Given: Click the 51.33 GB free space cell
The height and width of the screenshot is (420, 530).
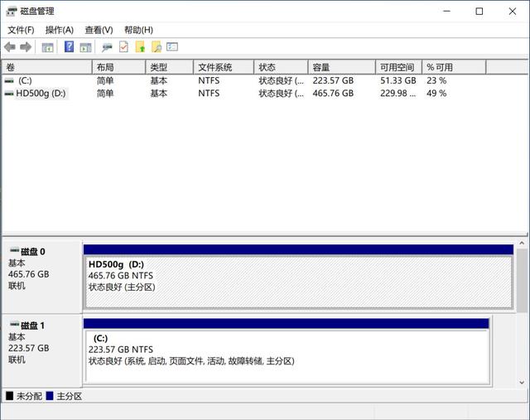Looking at the screenshot, I should point(397,81).
